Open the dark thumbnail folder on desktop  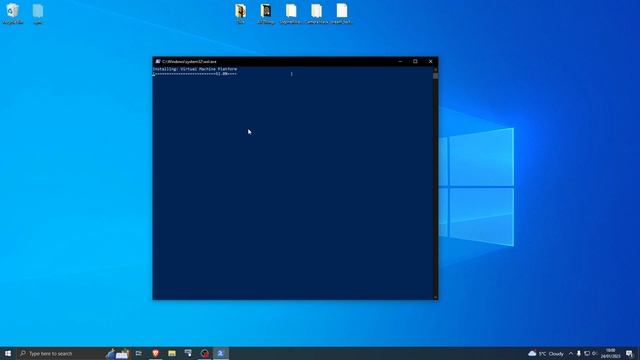pos(266,13)
